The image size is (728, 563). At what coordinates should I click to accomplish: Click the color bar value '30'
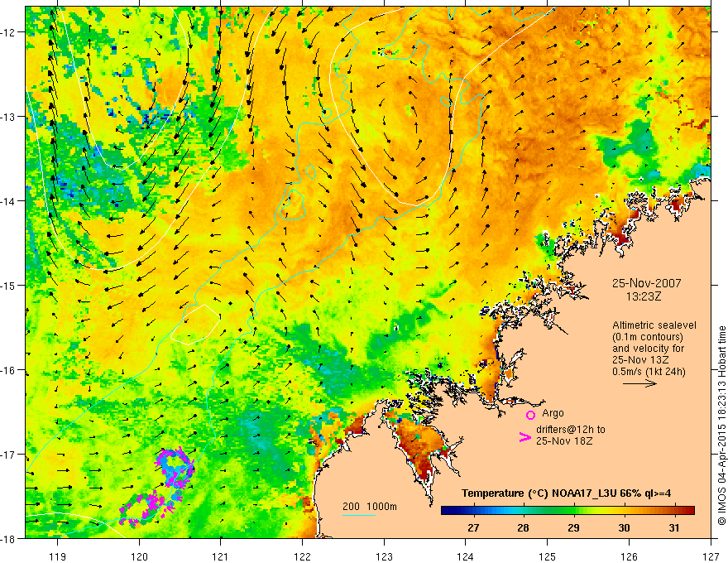(x=624, y=528)
